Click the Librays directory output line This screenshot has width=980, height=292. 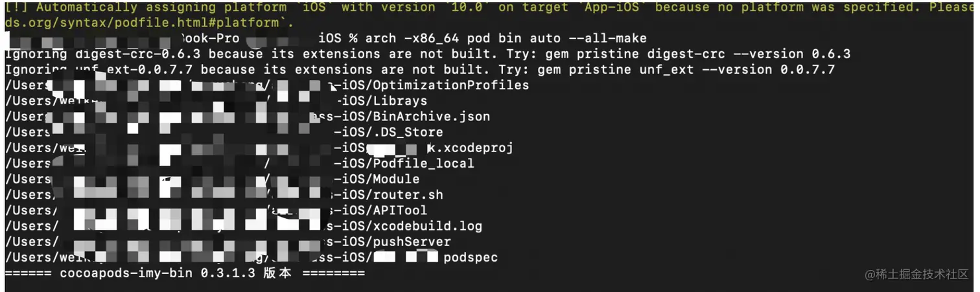[x=216, y=101]
